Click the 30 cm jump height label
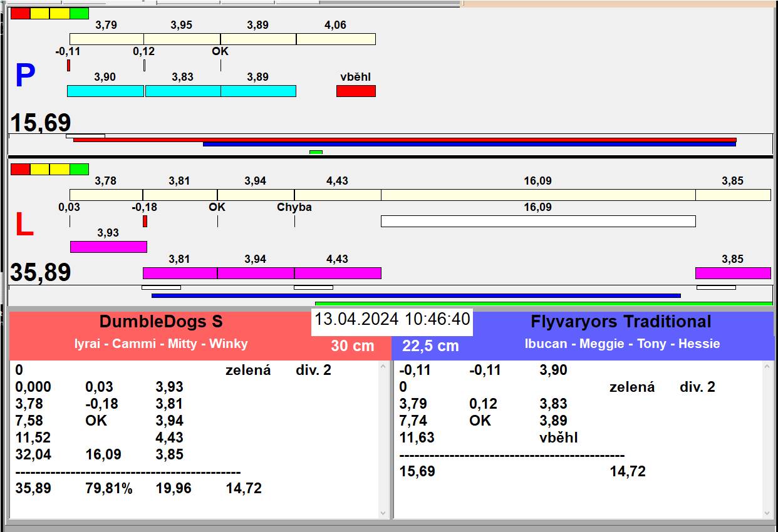 (x=353, y=345)
